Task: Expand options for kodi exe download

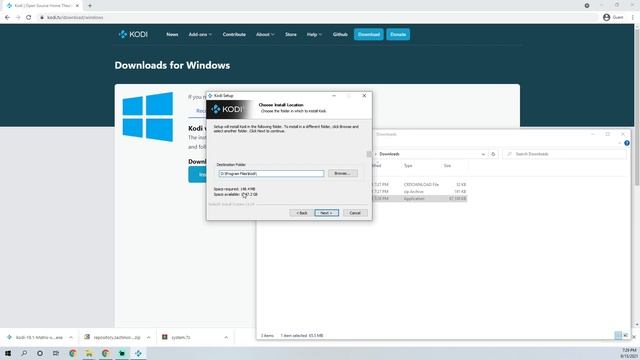Action: point(71,338)
